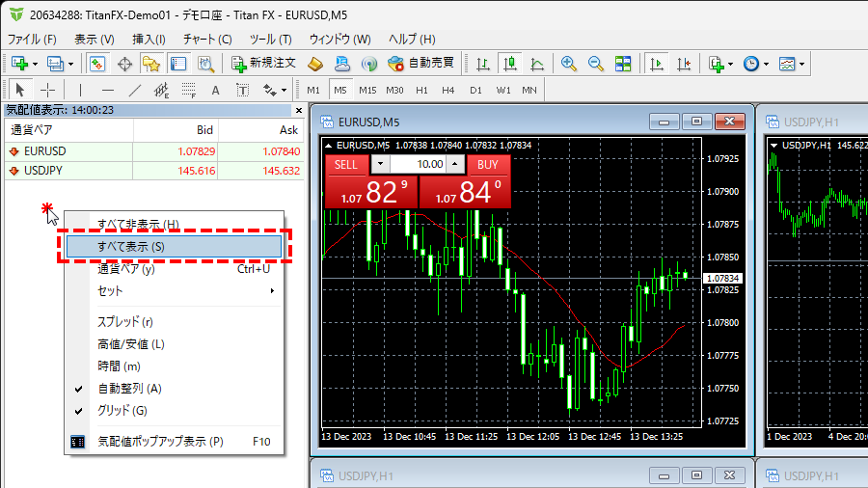
Task: Click the green signals broadcast icon
Action: click(x=369, y=64)
